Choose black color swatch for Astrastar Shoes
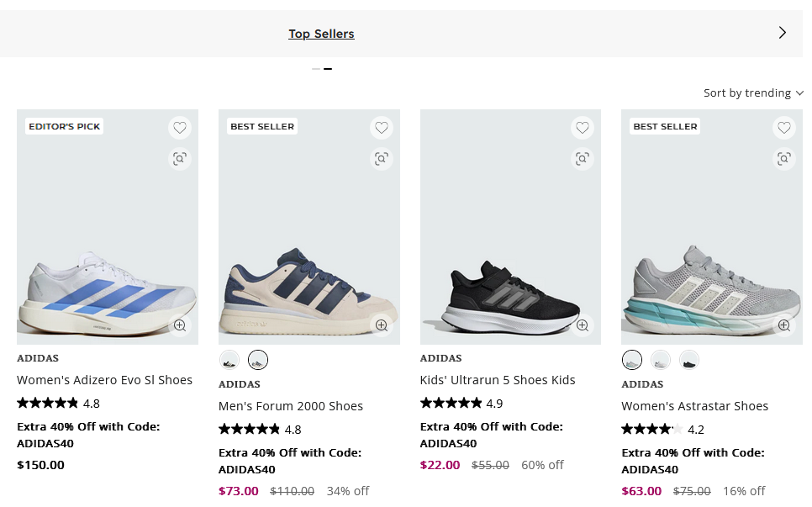812x507 pixels. coord(689,360)
